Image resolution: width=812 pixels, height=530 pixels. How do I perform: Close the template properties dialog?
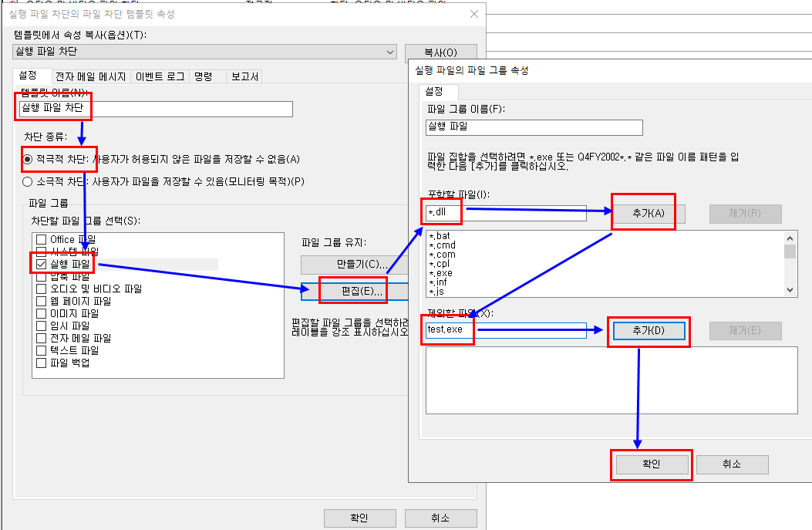tap(473, 14)
